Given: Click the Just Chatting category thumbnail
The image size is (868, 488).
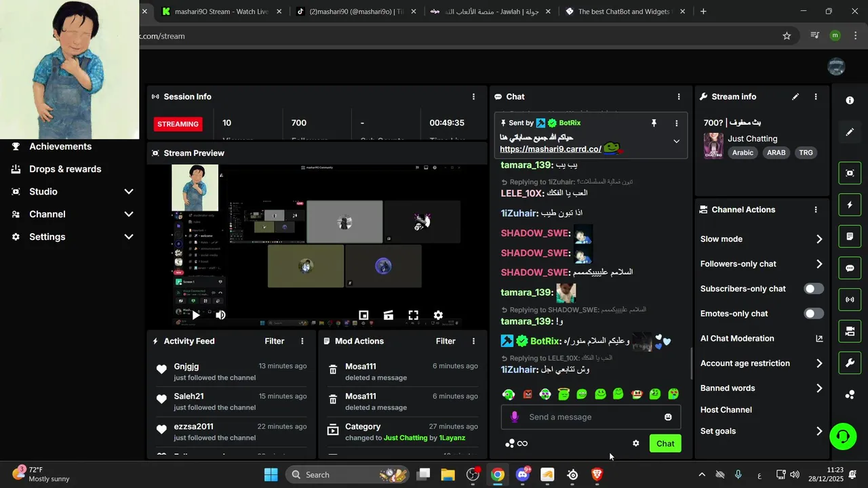Looking at the screenshot, I should point(713,146).
